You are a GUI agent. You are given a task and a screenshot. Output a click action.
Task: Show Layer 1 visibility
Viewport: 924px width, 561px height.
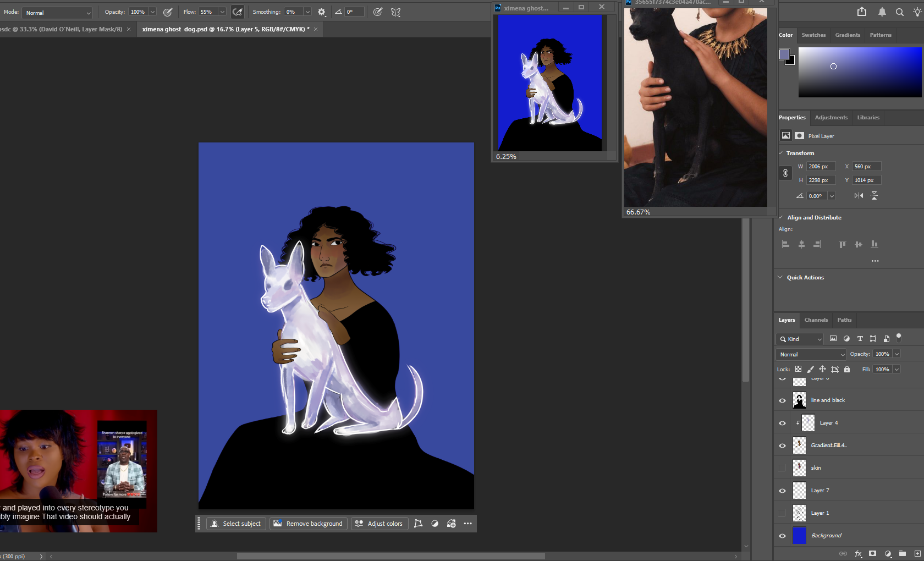(782, 513)
